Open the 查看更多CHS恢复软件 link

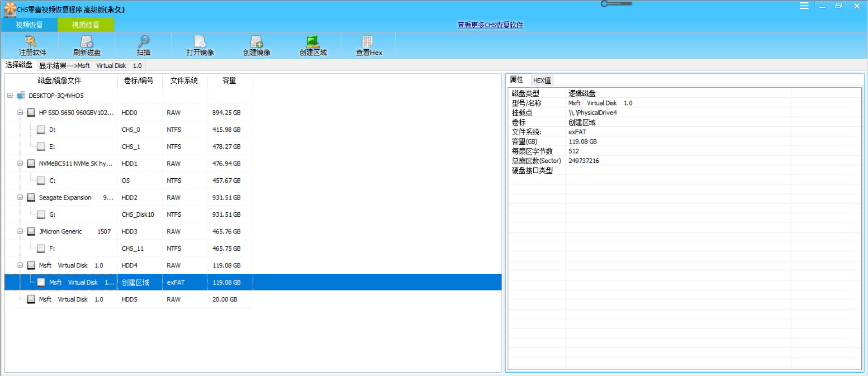point(490,25)
